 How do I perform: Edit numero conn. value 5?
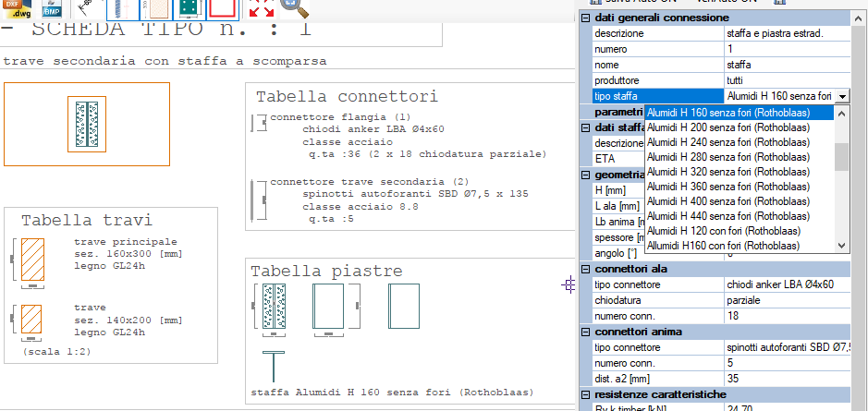788,363
